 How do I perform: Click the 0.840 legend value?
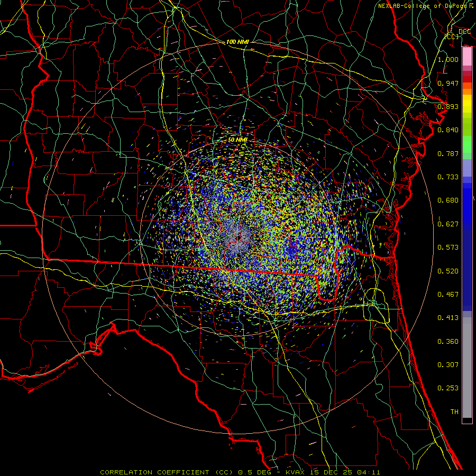pos(448,130)
